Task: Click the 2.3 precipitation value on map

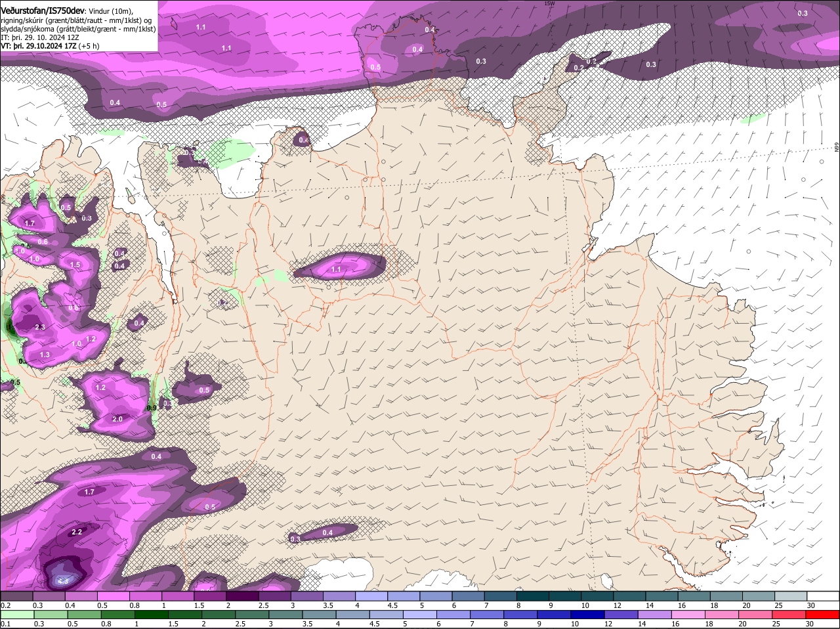Action: (x=40, y=327)
